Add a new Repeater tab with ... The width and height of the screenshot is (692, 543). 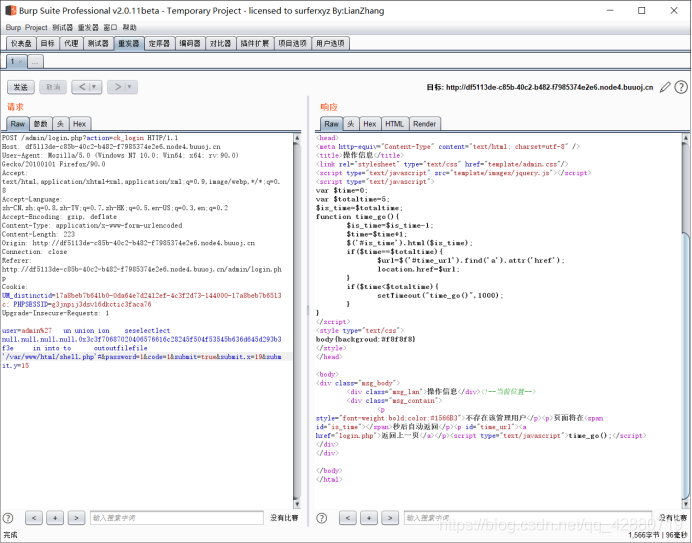tap(35, 62)
